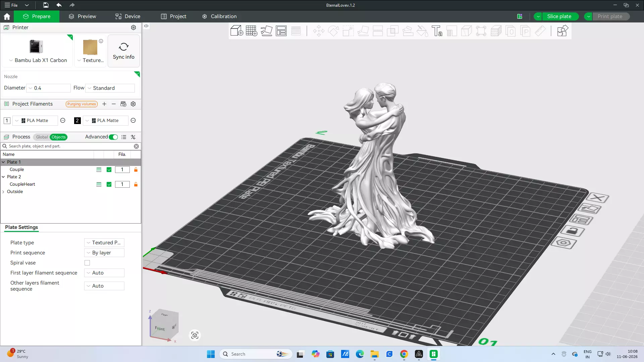Image resolution: width=644 pixels, height=362 pixels.
Task: Open filament 2 PLA Matte dropdown
Action: 105,120
